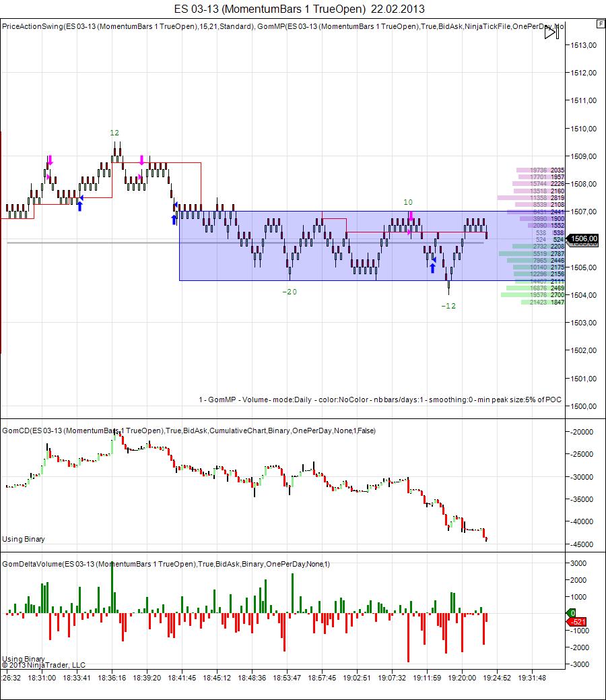Click the 2013 NinjaTrader, LLC copyright text

[x=43, y=665]
